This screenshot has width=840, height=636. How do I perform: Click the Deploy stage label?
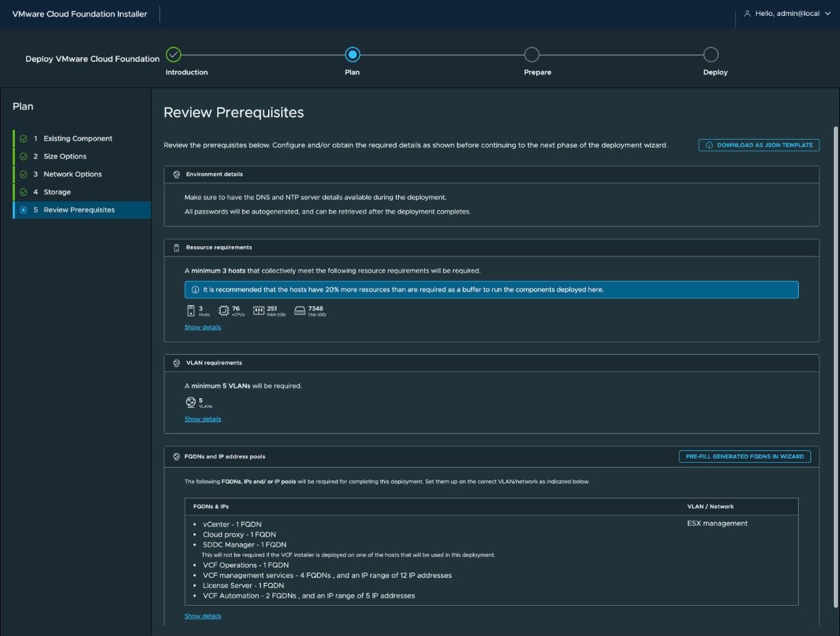715,72
